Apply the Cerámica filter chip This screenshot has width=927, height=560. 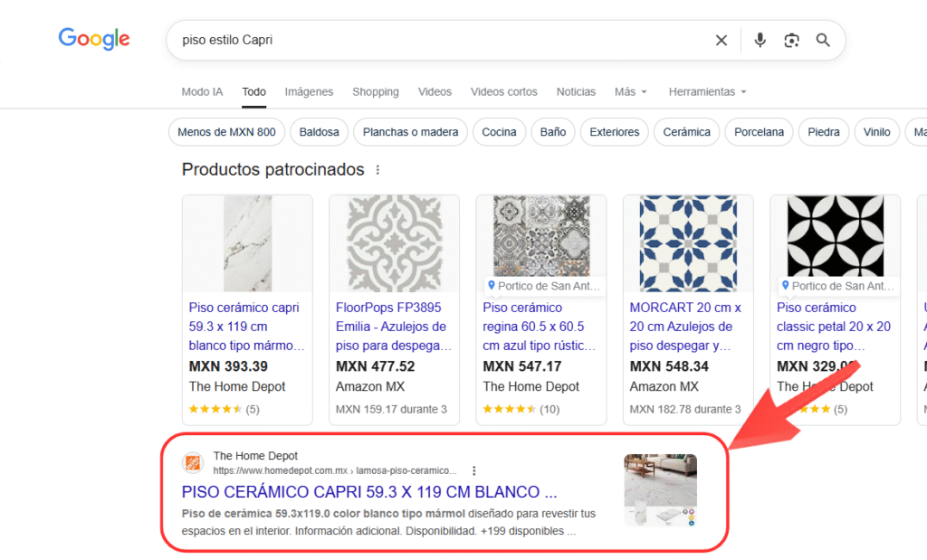[x=686, y=132]
